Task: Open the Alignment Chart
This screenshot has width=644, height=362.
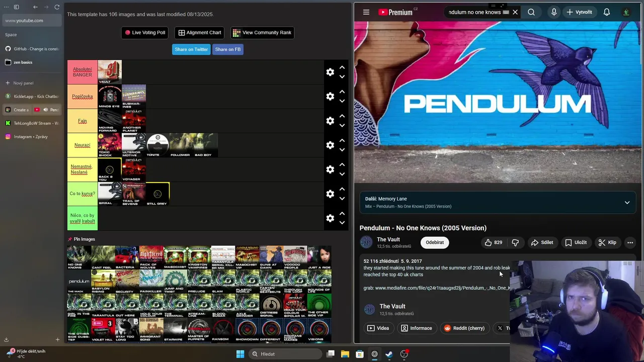Action: click(x=200, y=33)
